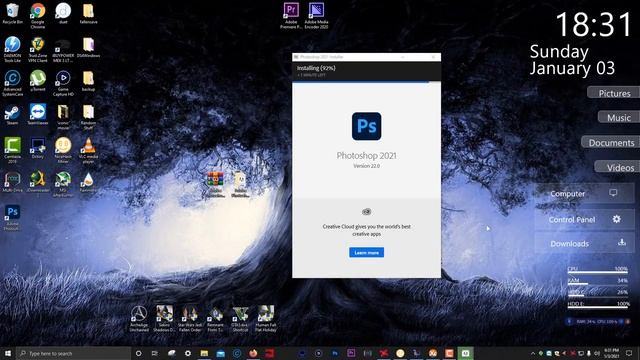Click the CPU usage meter bar
640x360 pixels.
point(598,272)
